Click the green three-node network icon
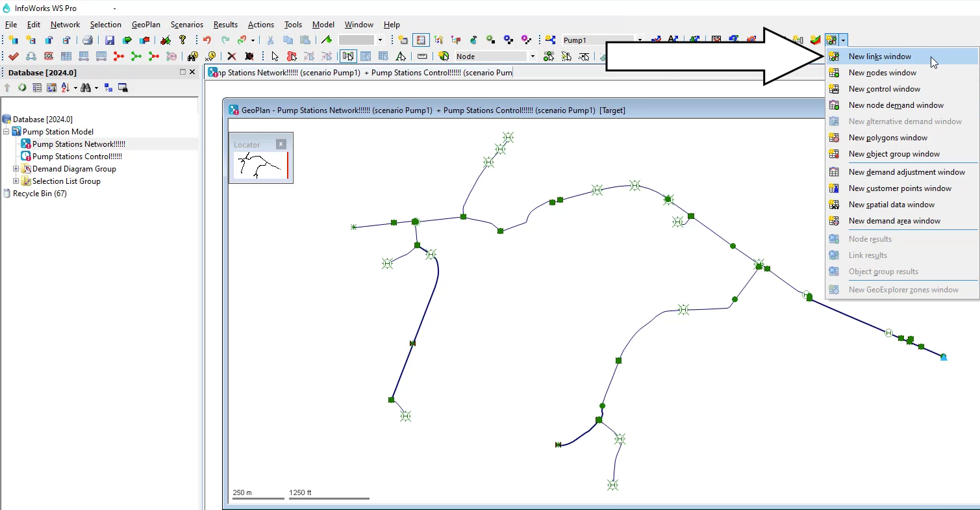Image resolution: width=980 pixels, height=510 pixels. click(136, 56)
